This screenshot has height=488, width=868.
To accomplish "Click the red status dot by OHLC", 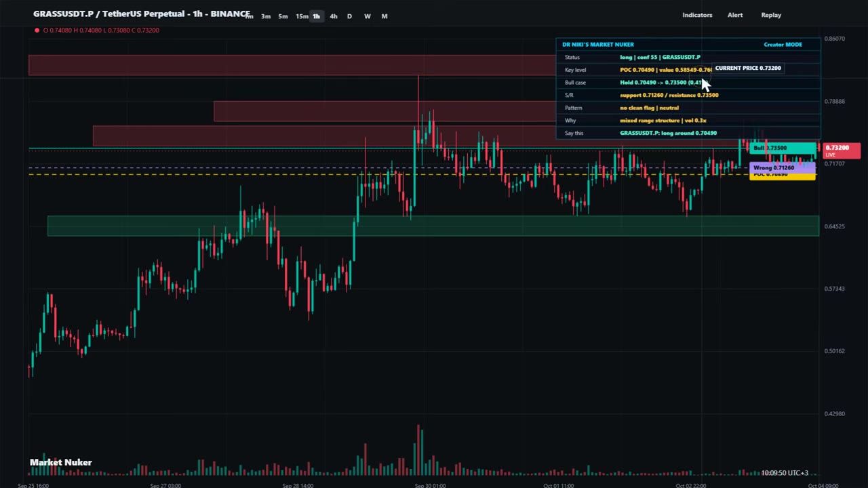I will pos(37,30).
